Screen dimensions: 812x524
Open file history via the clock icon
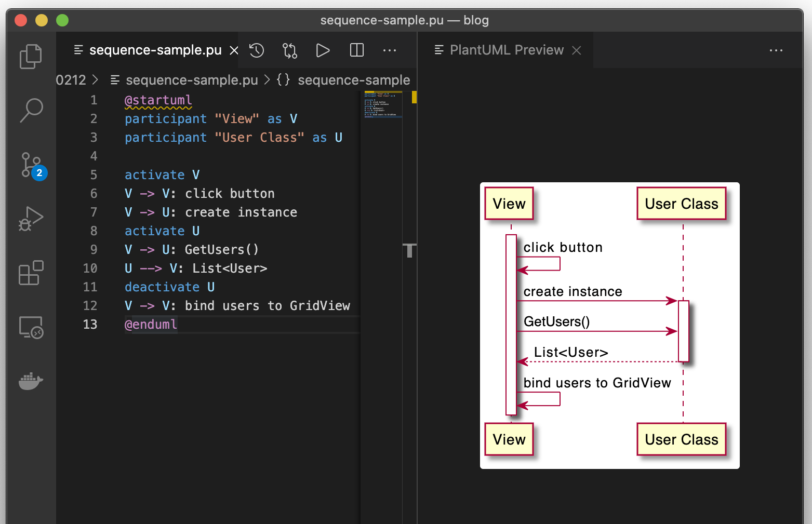click(x=256, y=50)
